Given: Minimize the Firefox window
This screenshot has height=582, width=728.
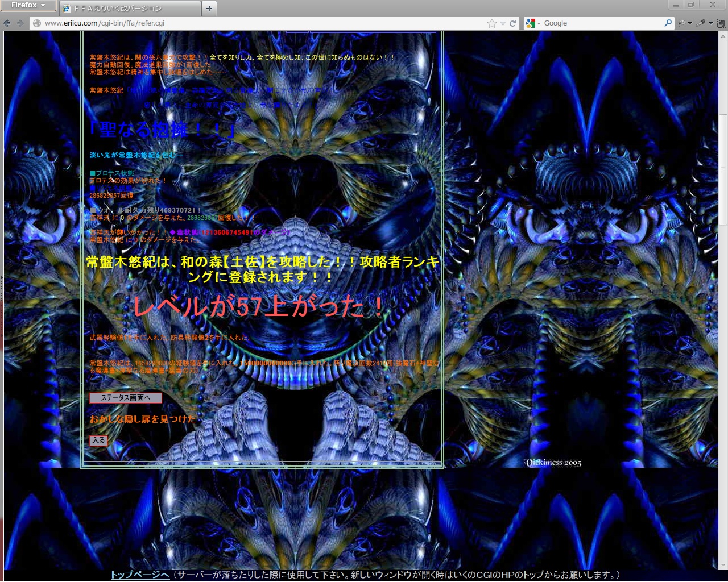Looking at the screenshot, I should tap(676, 5).
